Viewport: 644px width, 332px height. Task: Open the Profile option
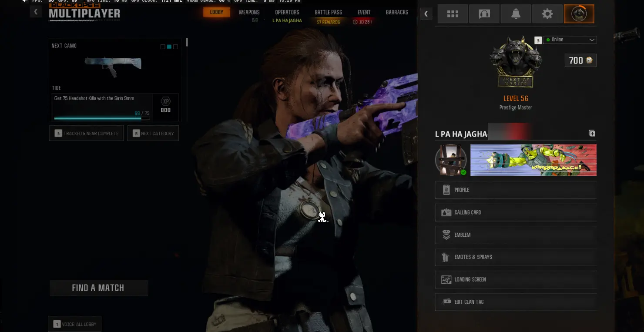click(516, 190)
